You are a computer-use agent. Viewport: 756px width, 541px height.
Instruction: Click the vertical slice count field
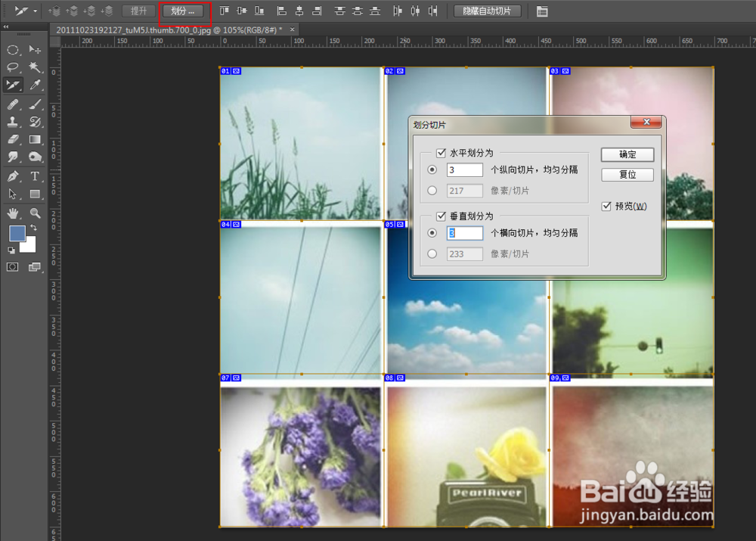tap(464, 232)
